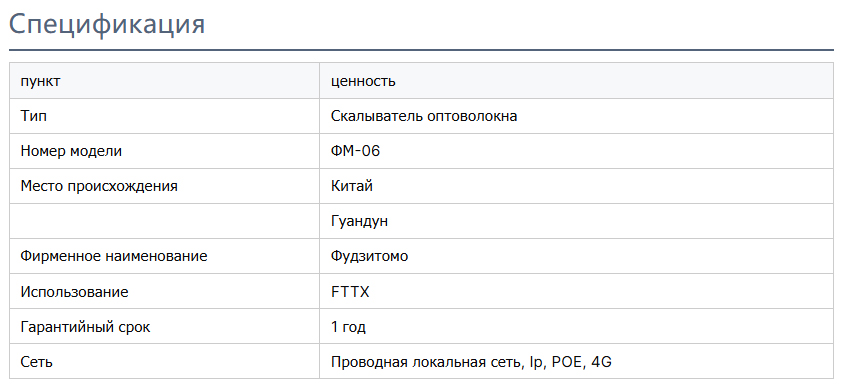Screen dimensions: 843x387
Task: Select the 1 год warranty value
Action: click(348, 327)
